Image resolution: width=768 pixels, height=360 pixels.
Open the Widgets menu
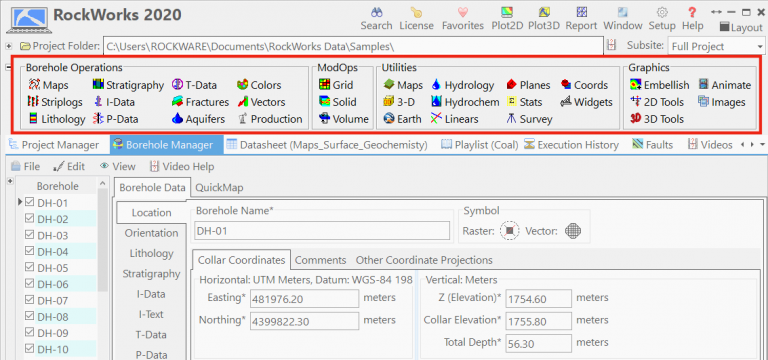pos(587,102)
